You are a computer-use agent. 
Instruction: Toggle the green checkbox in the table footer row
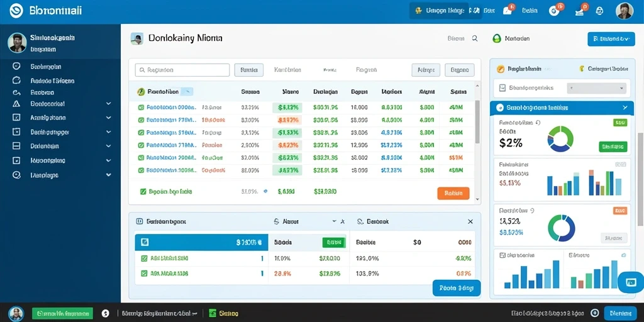[143, 191]
